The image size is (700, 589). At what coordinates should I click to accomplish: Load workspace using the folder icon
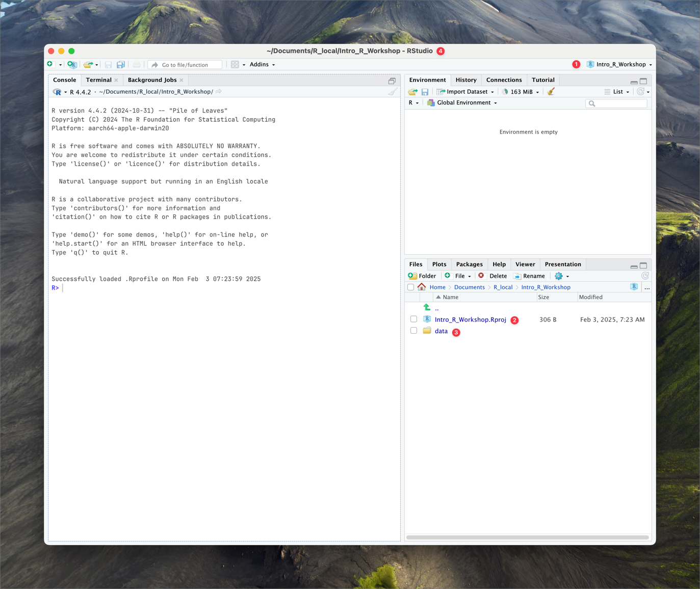412,92
